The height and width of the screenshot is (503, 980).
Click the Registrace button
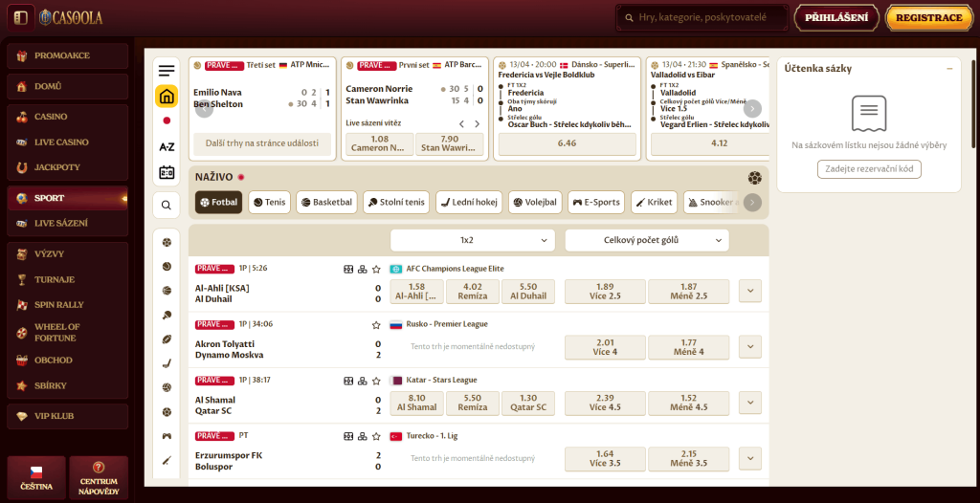[929, 17]
